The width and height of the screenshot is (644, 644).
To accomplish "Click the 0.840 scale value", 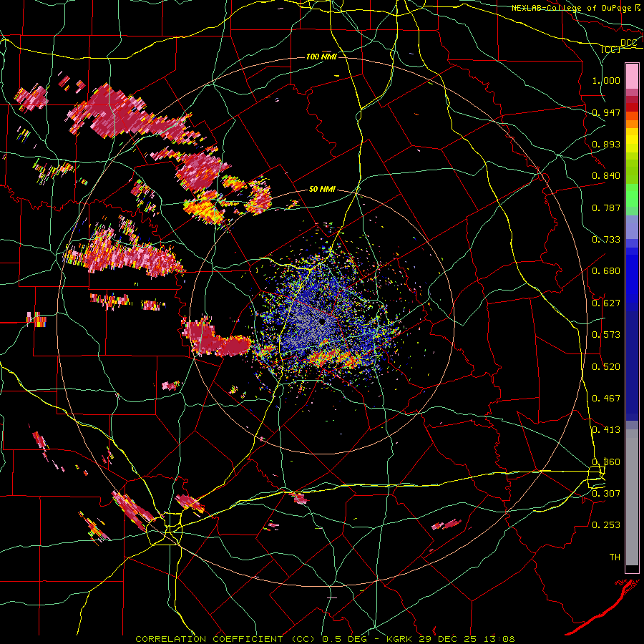I will 606,176.
